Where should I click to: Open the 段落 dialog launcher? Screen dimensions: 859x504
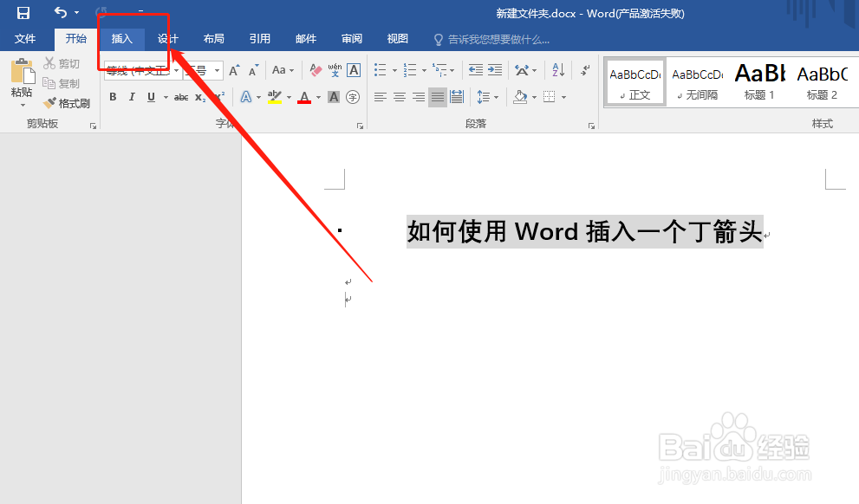tap(591, 126)
